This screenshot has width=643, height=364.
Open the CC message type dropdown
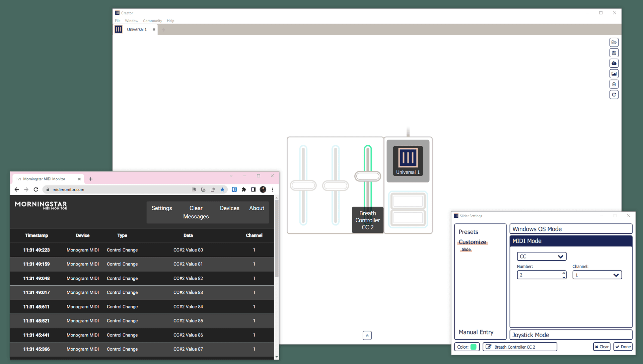click(541, 257)
